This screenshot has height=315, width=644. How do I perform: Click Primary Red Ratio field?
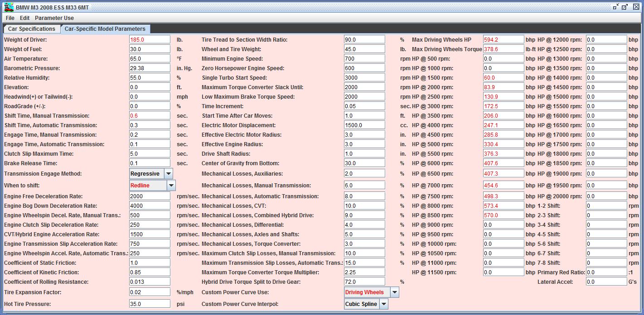606,272
